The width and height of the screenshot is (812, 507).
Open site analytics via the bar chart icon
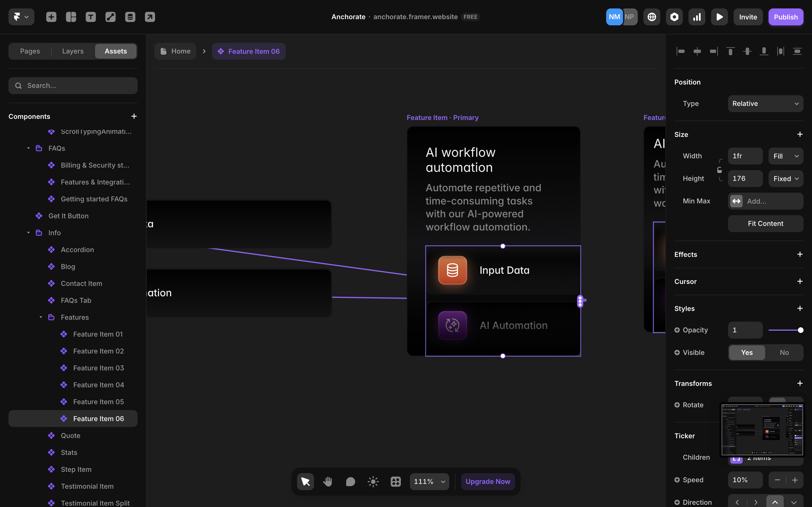(697, 17)
